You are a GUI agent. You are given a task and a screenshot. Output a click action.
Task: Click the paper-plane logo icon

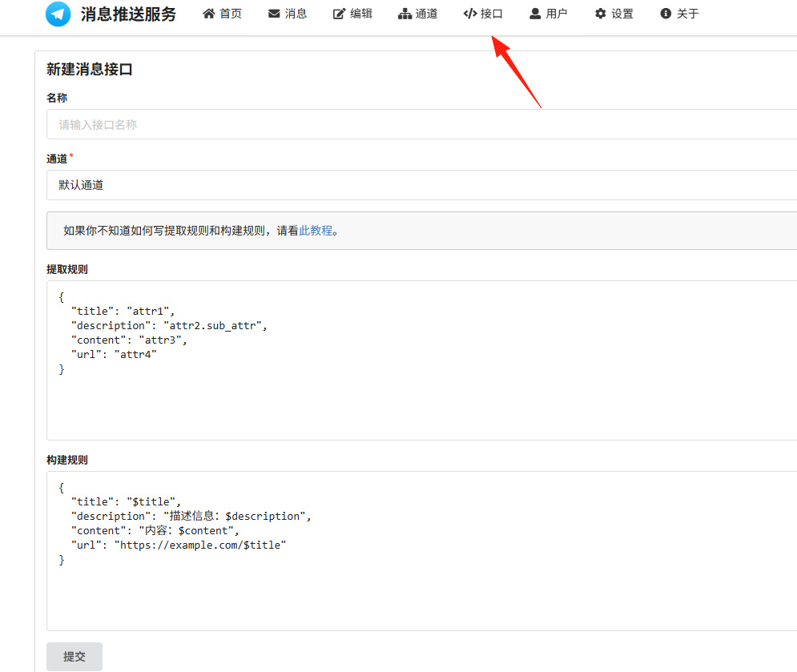(58, 14)
